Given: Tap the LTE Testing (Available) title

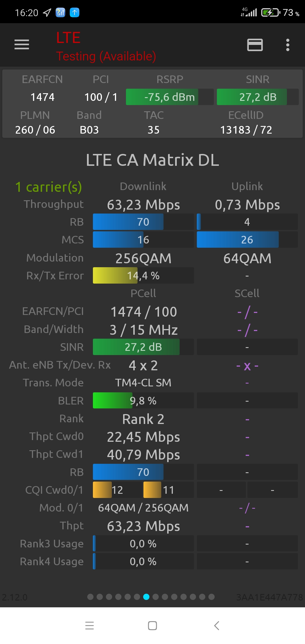Looking at the screenshot, I should click(x=106, y=47).
